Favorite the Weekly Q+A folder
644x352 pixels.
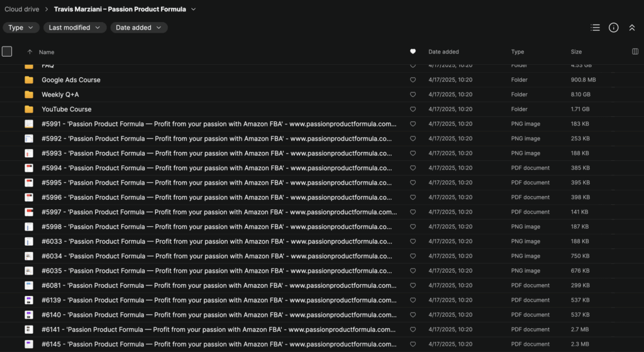coord(413,95)
